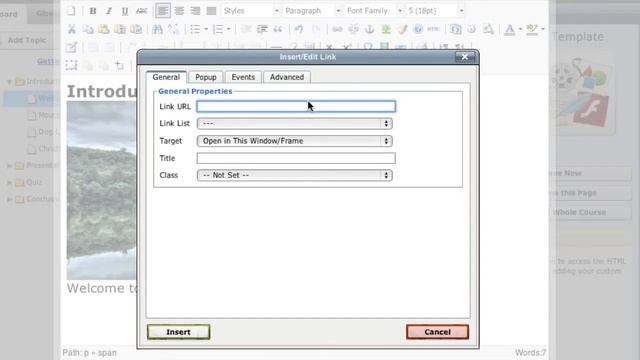
Task: Click the Cleanup Code brush icon
Action: (402, 29)
